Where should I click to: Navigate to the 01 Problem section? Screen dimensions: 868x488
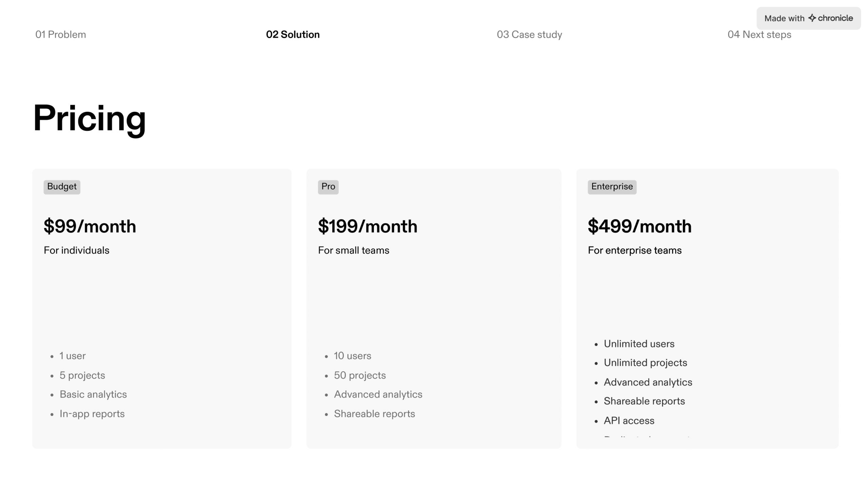pyautogui.click(x=60, y=34)
